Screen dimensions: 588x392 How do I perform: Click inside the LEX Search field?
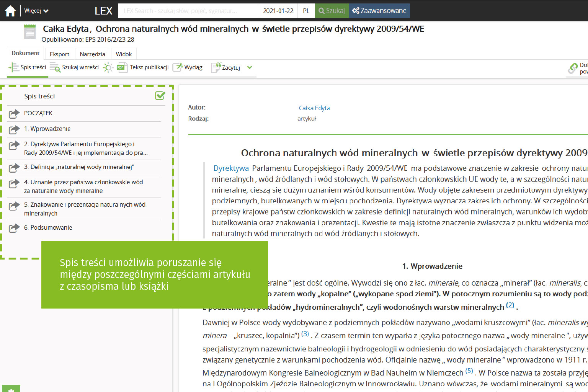[189, 11]
